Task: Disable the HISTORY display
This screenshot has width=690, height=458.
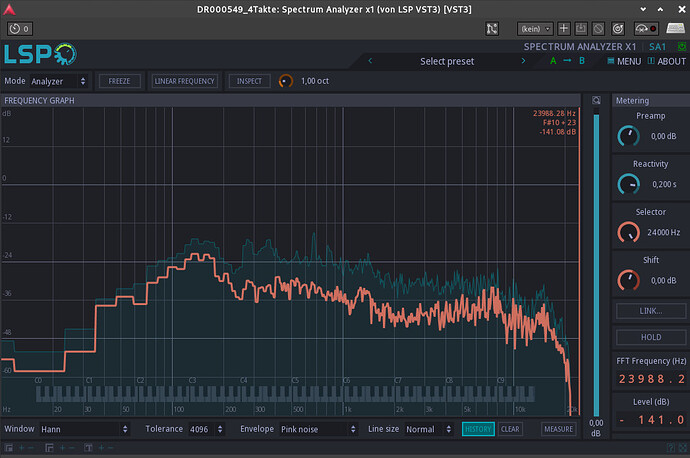Action: tap(477, 429)
